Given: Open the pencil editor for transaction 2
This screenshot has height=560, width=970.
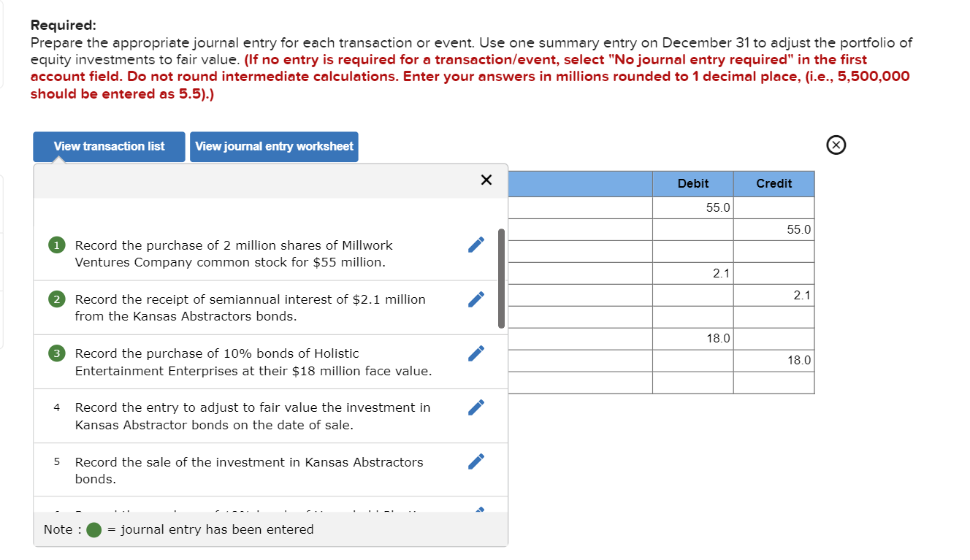Looking at the screenshot, I should point(476,299).
